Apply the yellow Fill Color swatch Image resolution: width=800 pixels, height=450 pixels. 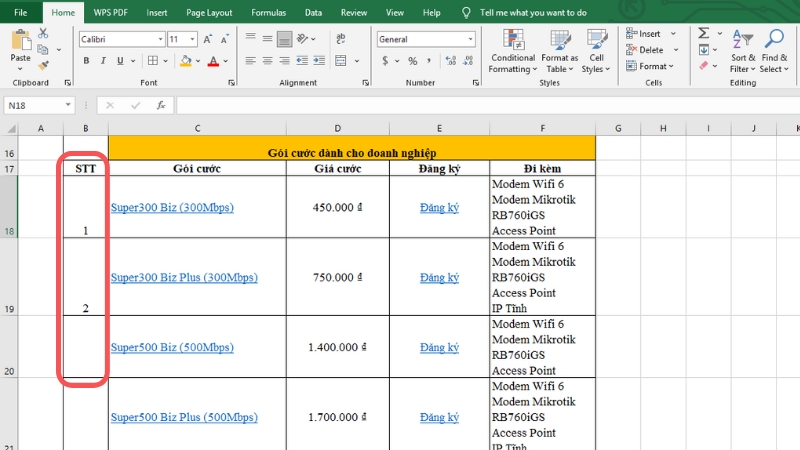point(187,61)
